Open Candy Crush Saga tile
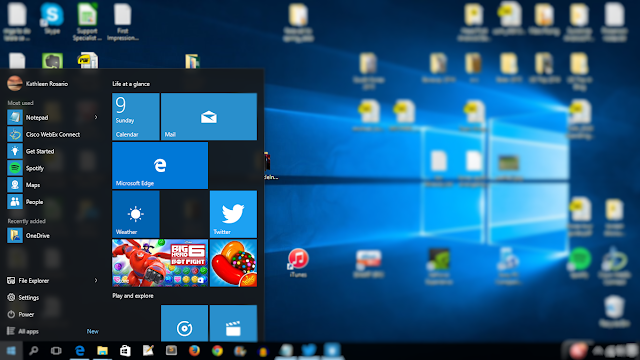 (x=233, y=263)
